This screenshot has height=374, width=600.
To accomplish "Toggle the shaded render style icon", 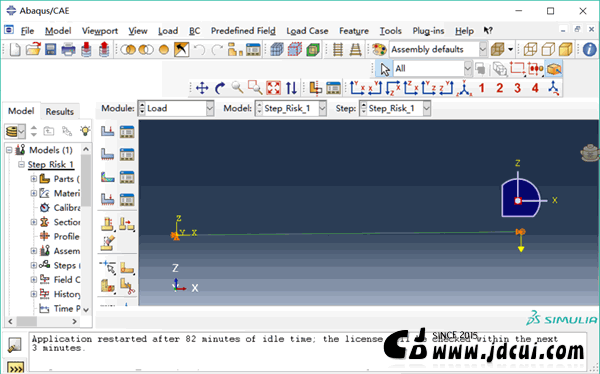I will coord(566,49).
